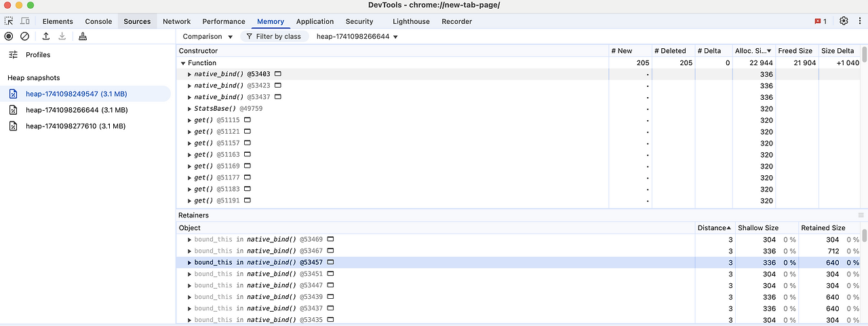Click file icon of heap-1741098266644
The width and height of the screenshot is (868, 326).
[14, 110]
